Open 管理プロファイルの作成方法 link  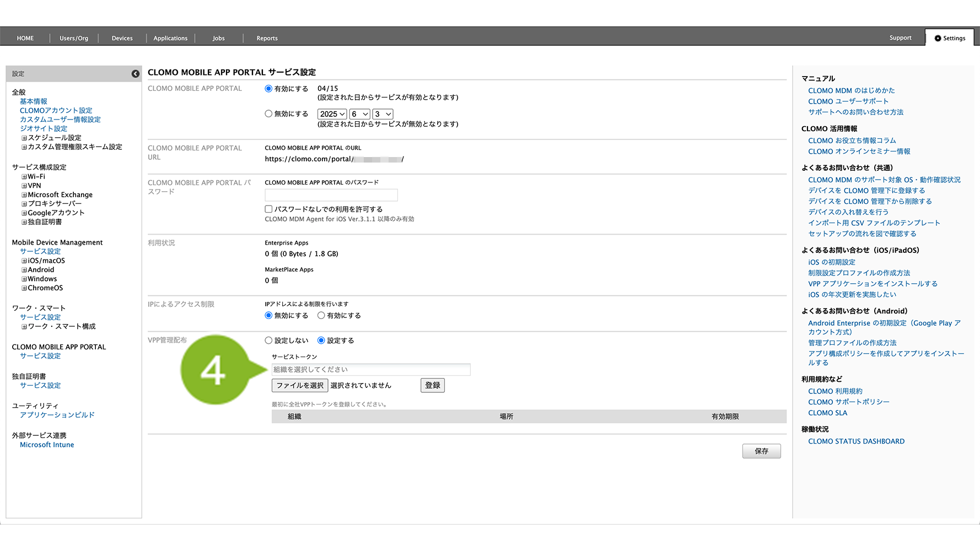point(852,343)
